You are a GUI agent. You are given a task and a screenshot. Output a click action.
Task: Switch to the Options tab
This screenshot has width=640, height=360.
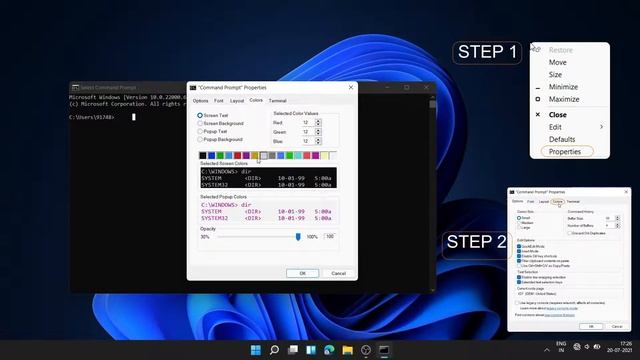pos(200,100)
